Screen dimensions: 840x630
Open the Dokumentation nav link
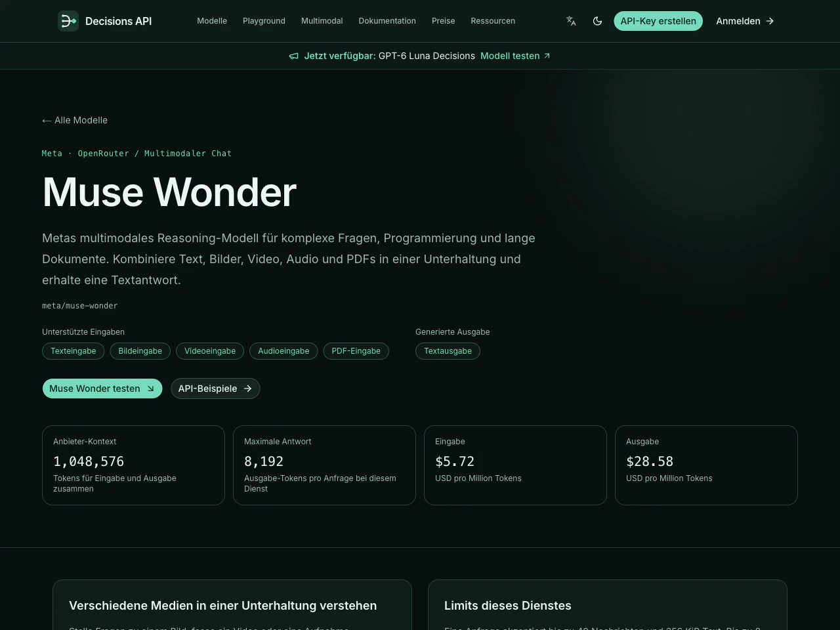click(x=387, y=21)
